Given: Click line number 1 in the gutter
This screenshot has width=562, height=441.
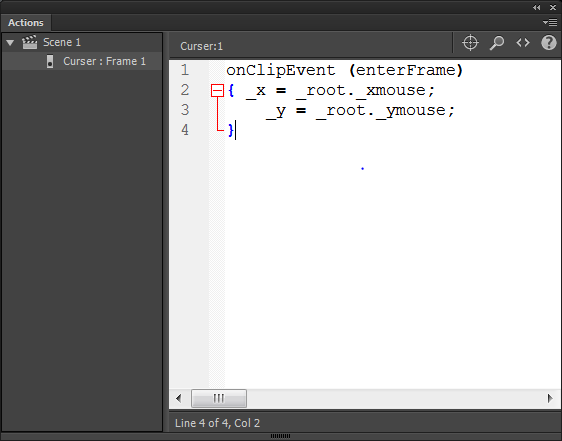Looking at the screenshot, I should (185, 70).
